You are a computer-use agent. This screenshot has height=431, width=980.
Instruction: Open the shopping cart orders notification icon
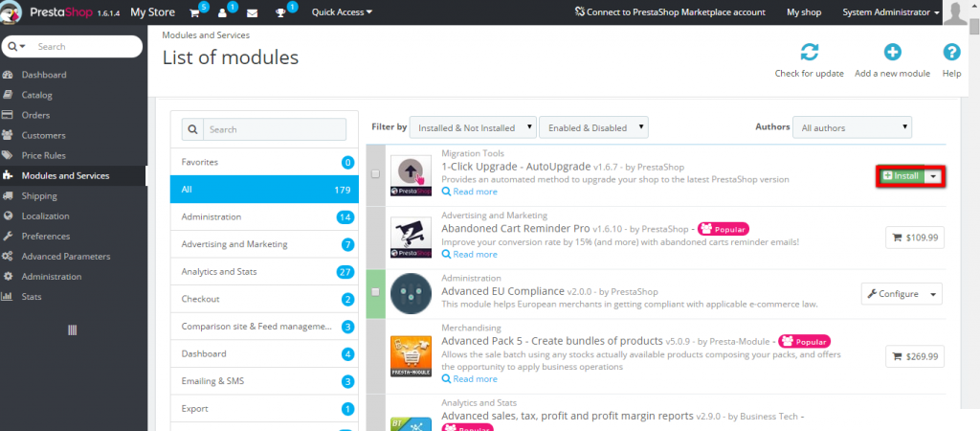click(194, 12)
